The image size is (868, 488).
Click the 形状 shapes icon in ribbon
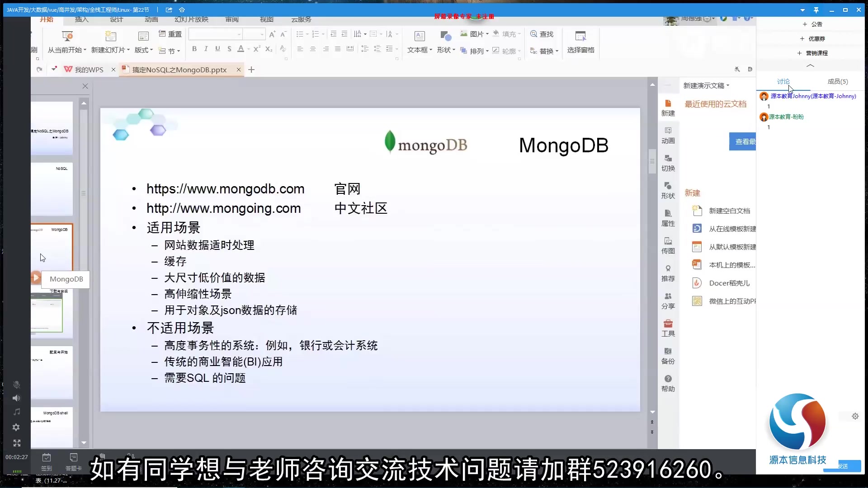tap(446, 36)
